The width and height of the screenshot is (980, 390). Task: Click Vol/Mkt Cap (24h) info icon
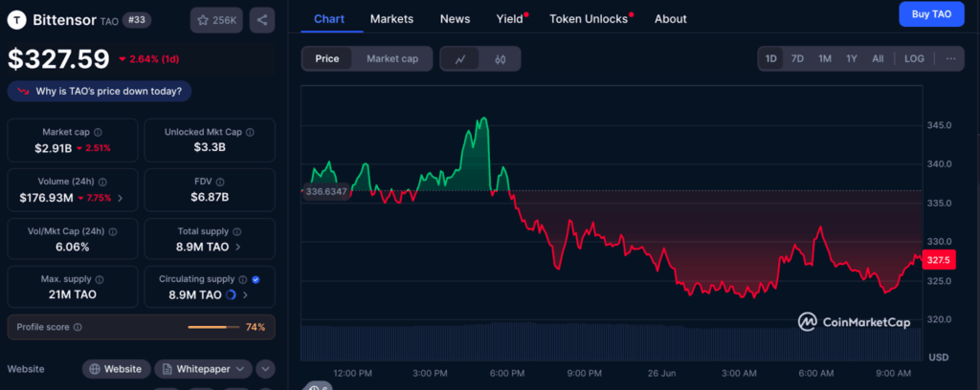tap(113, 231)
